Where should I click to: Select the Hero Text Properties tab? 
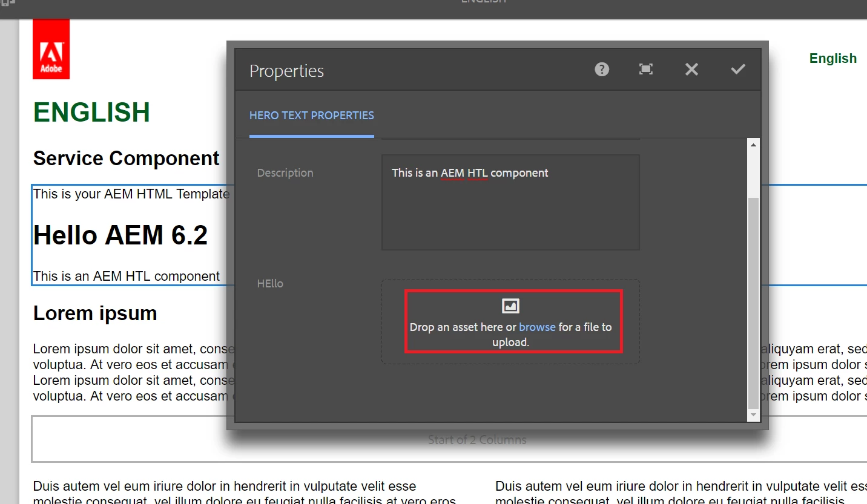point(312,116)
